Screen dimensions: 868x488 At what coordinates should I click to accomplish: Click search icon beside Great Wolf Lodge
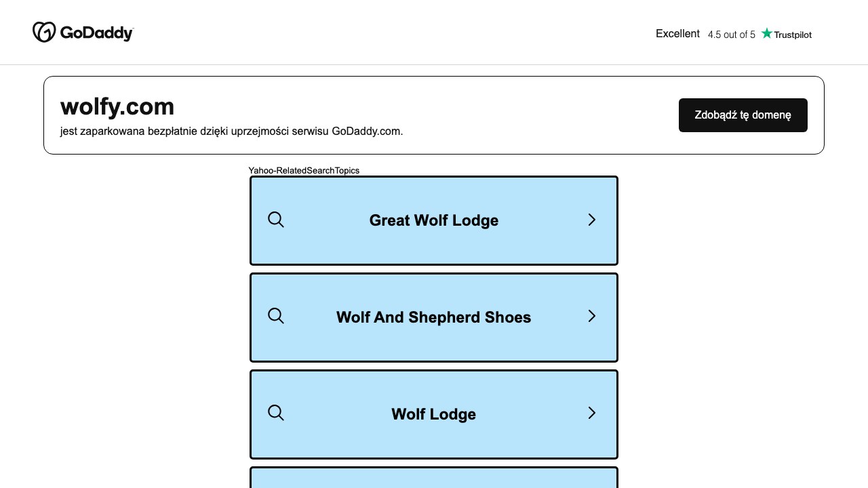click(276, 220)
